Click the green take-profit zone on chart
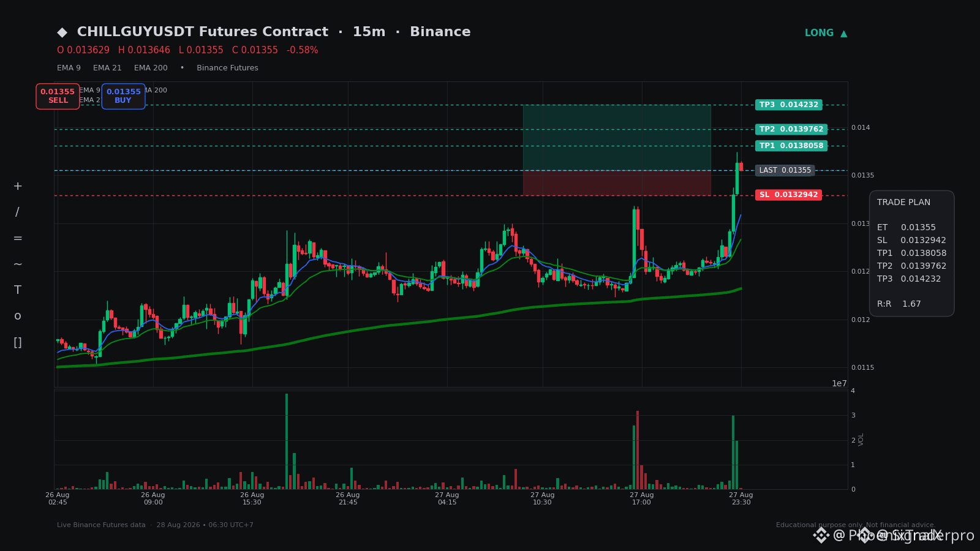This screenshot has height=551, width=980. point(617,137)
